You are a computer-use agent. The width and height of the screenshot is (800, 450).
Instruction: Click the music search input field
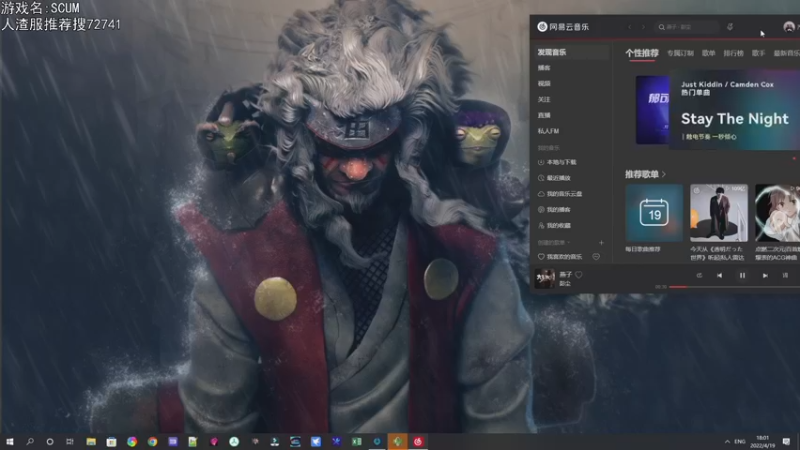[x=687, y=27]
